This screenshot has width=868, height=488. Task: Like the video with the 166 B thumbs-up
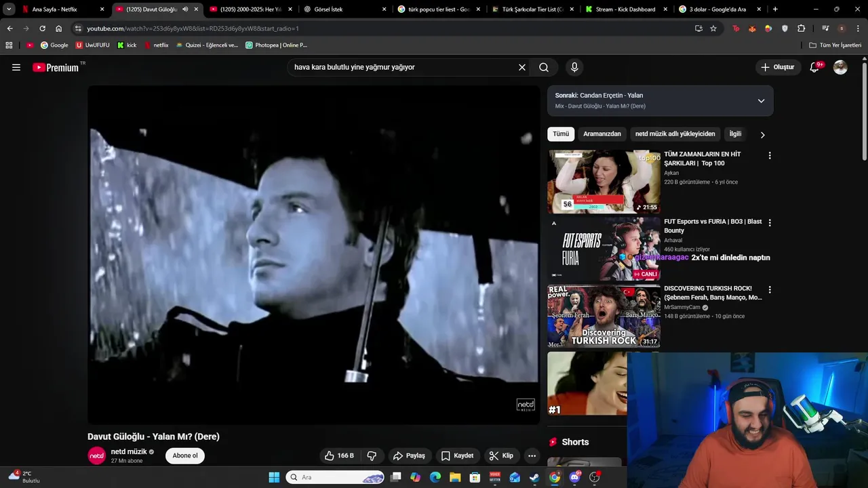coord(339,455)
